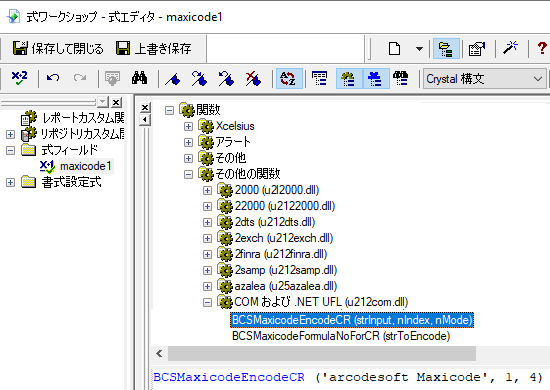Image resolution: width=550 pixels, height=390 pixels.
Task: Launch the formula expert wand icon
Action: 510,48
